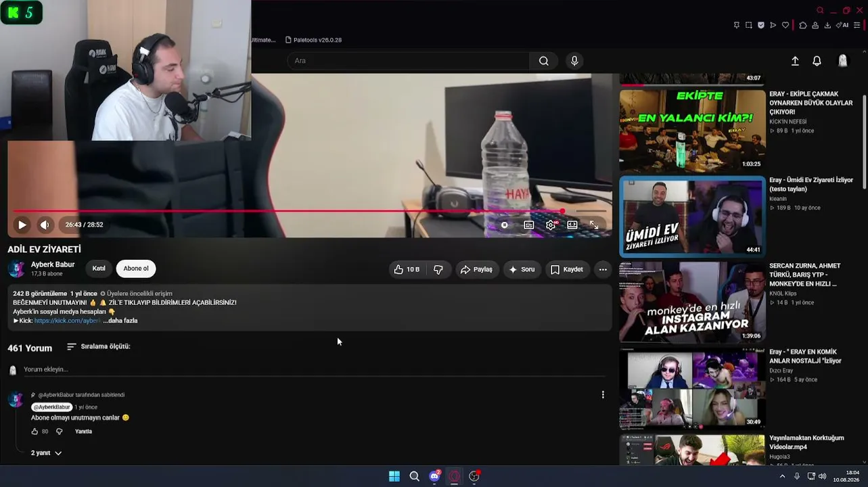Open the Ayberk Babur channel name link
This screenshot has height=487, width=868.
(53, 264)
